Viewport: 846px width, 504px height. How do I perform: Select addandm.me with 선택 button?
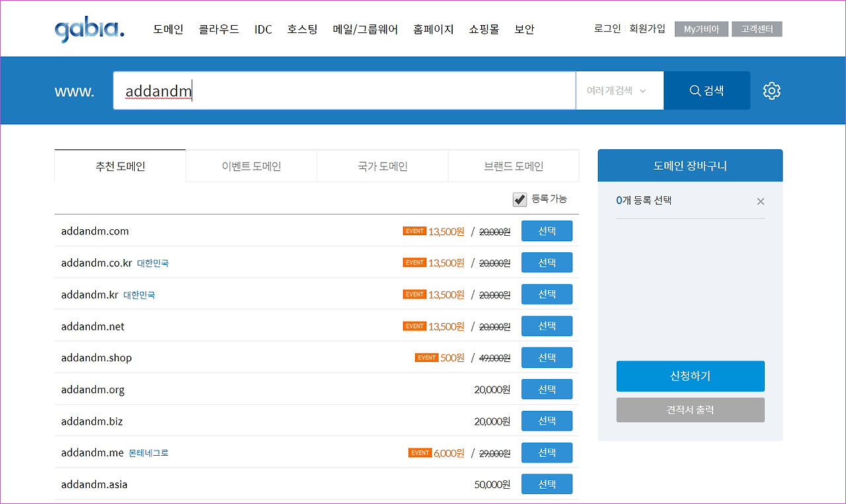point(547,453)
